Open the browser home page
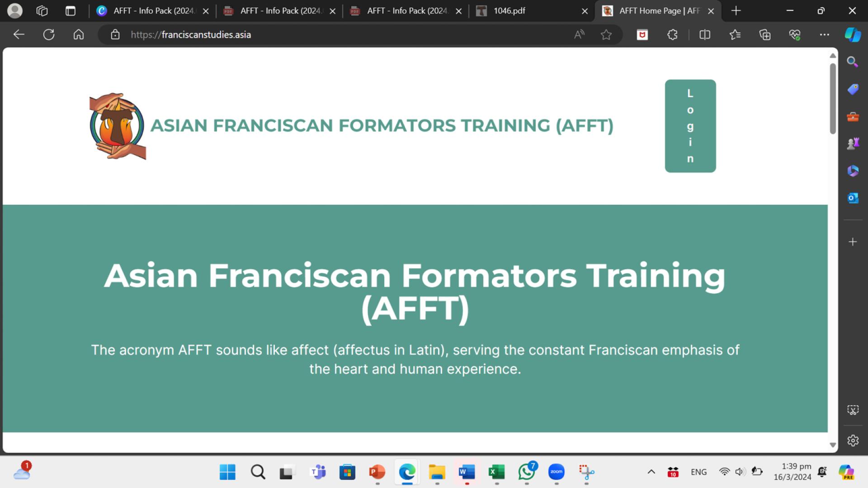This screenshot has width=868, height=488. pyautogui.click(x=79, y=34)
